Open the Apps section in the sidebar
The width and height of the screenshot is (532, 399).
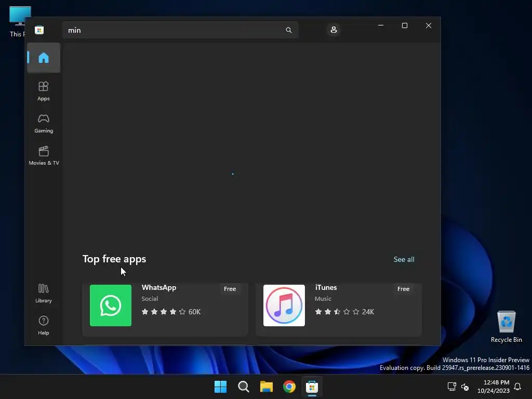click(x=44, y=91)
